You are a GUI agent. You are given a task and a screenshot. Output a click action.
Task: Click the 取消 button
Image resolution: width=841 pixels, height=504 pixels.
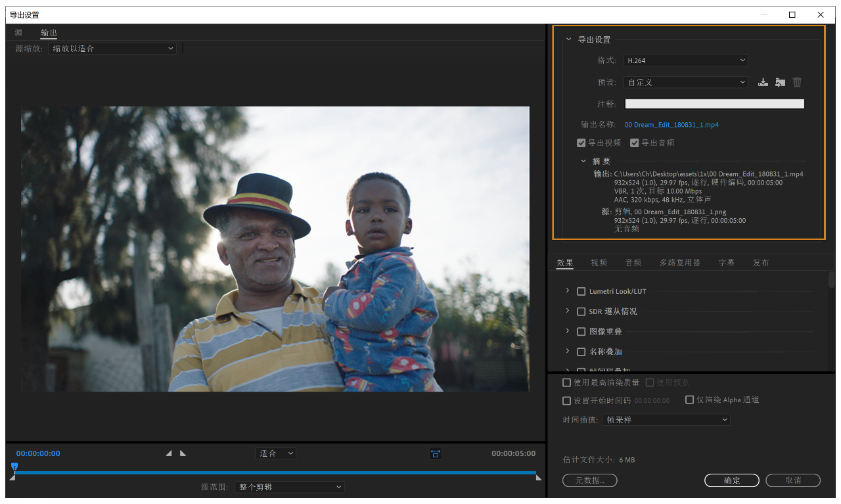pyautogui.click(x=793, y=480)
